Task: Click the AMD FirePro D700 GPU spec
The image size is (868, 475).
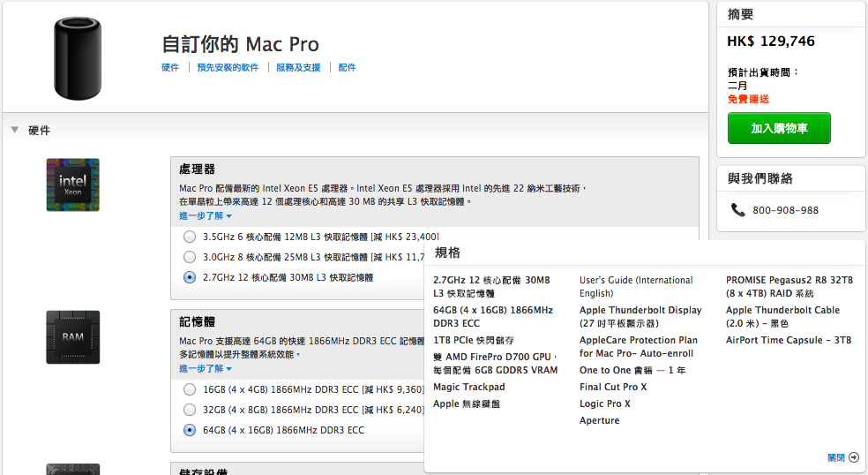Action: (496, 364)
